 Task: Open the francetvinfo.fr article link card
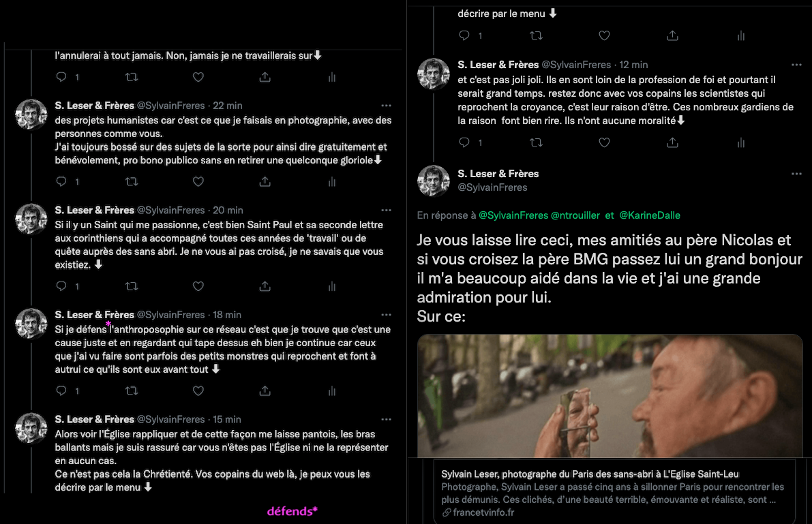[x=614, y=493]
